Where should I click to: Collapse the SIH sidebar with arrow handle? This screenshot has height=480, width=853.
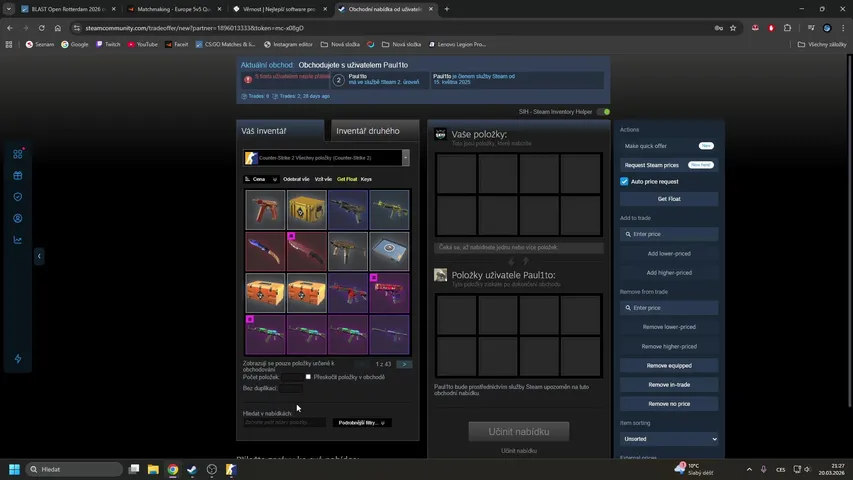39,256
